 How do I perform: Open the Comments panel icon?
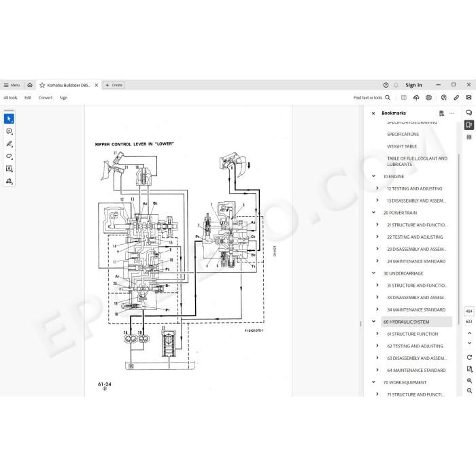tap(469, 113)
